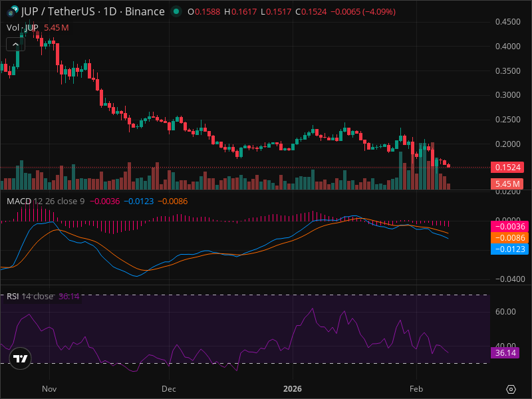Click the -0.0065 (-4.09%) change value
Screen dimensions: 532x399
tap(363, 12)
